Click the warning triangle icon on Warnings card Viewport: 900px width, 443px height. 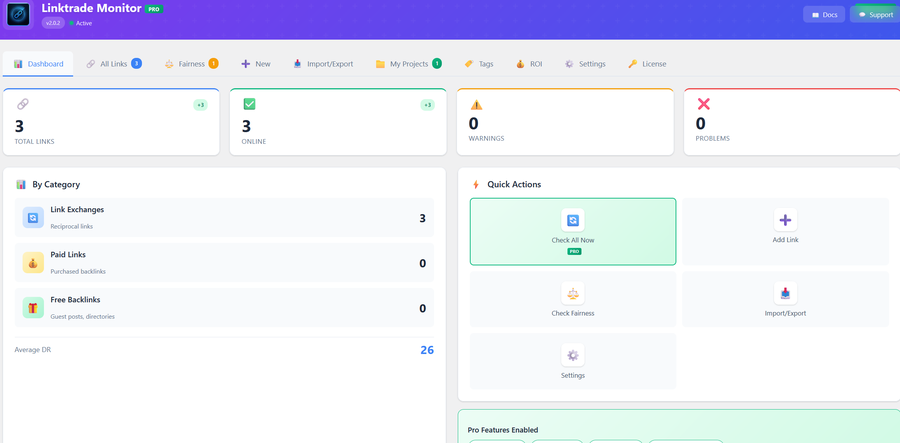click(476, 104)
